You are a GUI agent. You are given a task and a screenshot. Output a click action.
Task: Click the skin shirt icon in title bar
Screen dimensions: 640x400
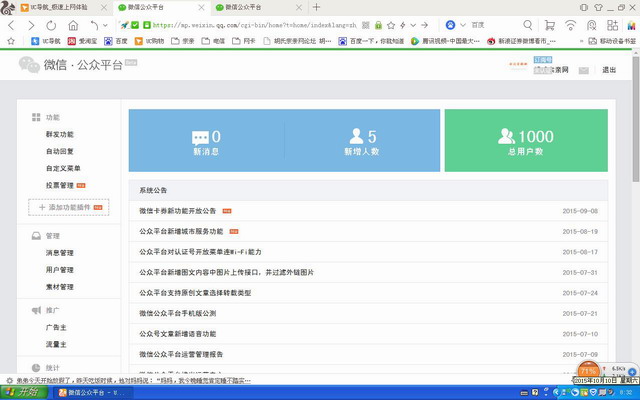click(598, 7)
